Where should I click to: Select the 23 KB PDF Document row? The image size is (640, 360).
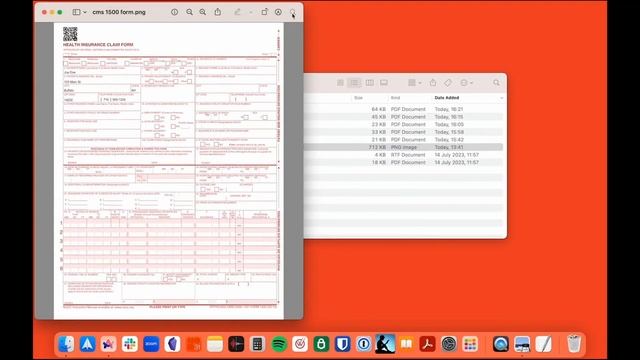pos(404,124)
